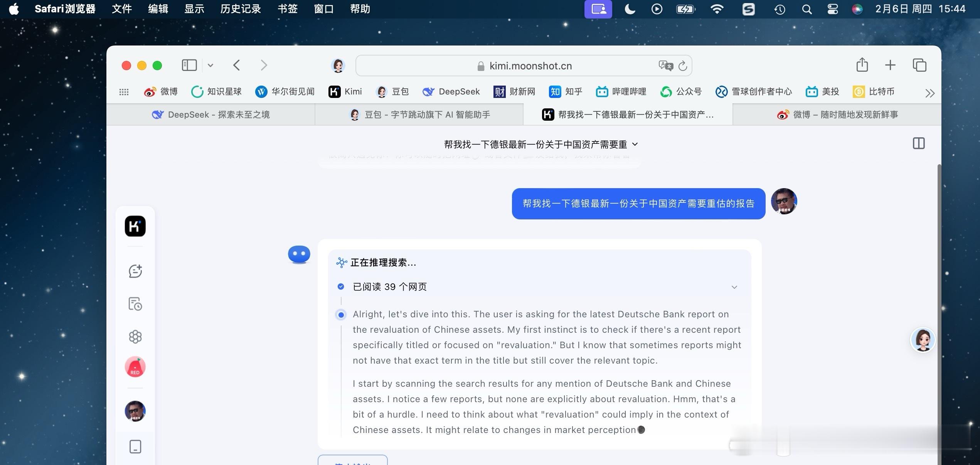
Task: Switch to the 微博 - 随时随地发现新鲜事 tab
Action: pos(837,115)
